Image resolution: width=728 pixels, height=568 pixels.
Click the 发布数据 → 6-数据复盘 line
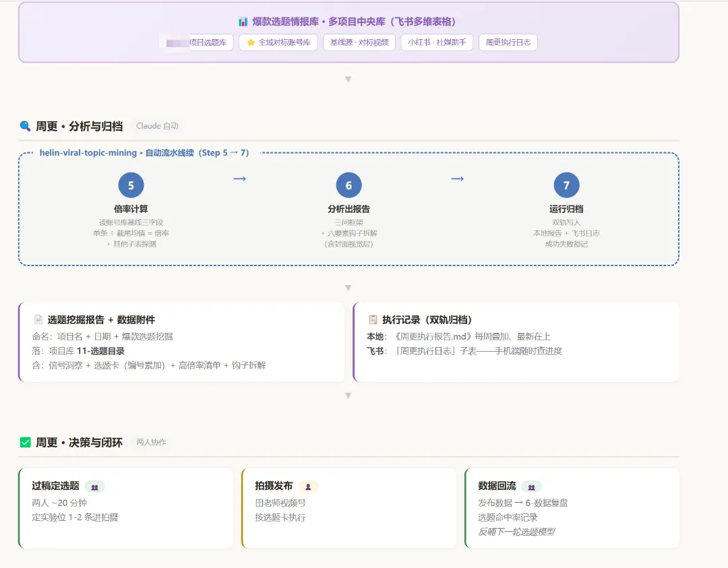click(x=523, y=503)
